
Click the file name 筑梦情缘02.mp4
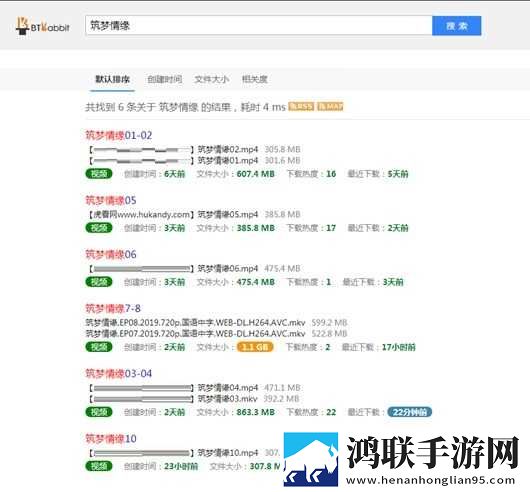coord(228,149)
